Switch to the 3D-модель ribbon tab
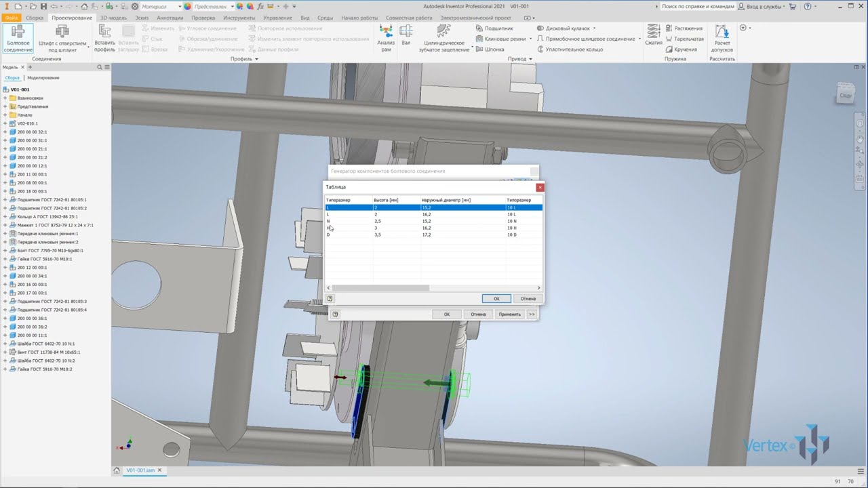This screenshot has width=868, height=488. (113, 18)
